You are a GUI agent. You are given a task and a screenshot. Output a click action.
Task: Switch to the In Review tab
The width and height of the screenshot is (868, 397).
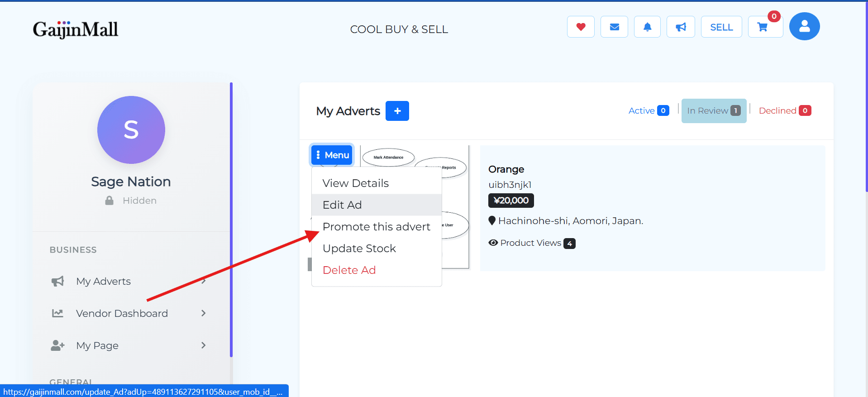714,111
